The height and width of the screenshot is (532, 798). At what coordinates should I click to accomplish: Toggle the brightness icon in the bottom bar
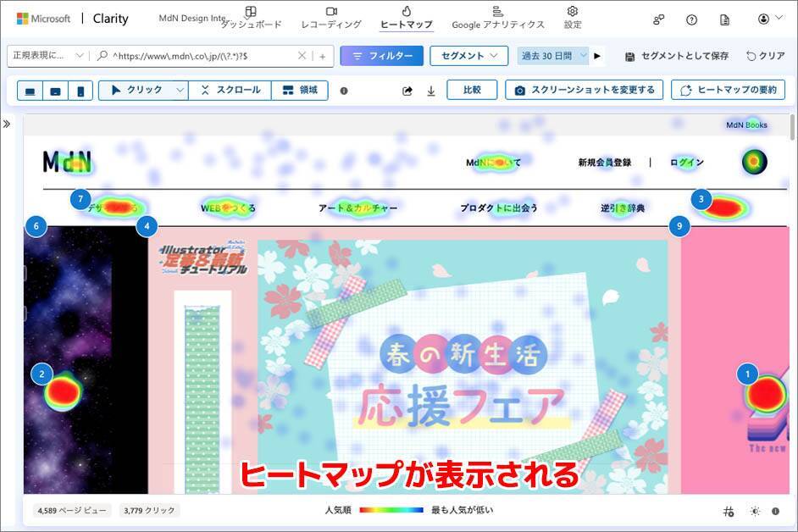(755, 511)
